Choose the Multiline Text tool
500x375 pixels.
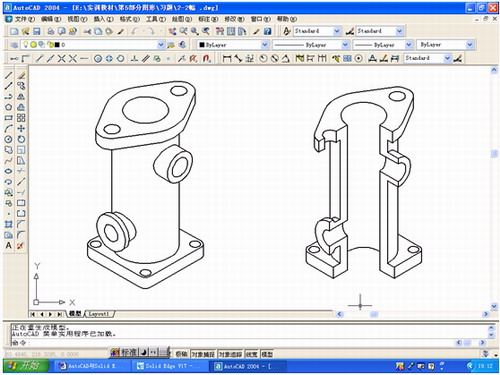tap(9, 246)
